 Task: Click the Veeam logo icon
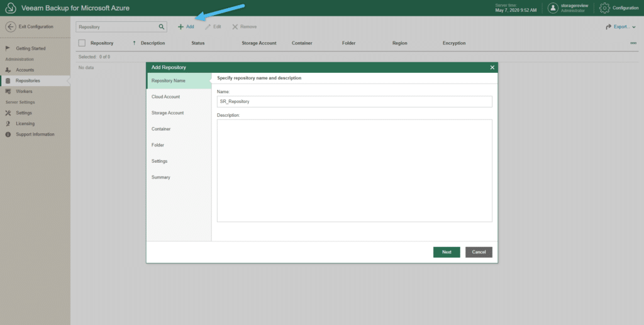click(x=10, y=8)
